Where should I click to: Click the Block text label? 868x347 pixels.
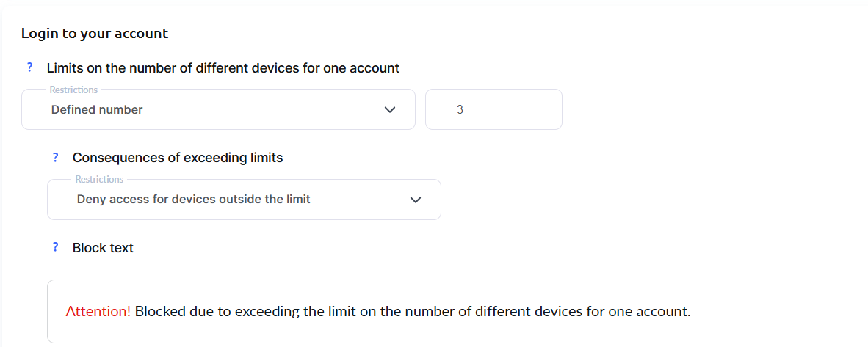point(103,248)
